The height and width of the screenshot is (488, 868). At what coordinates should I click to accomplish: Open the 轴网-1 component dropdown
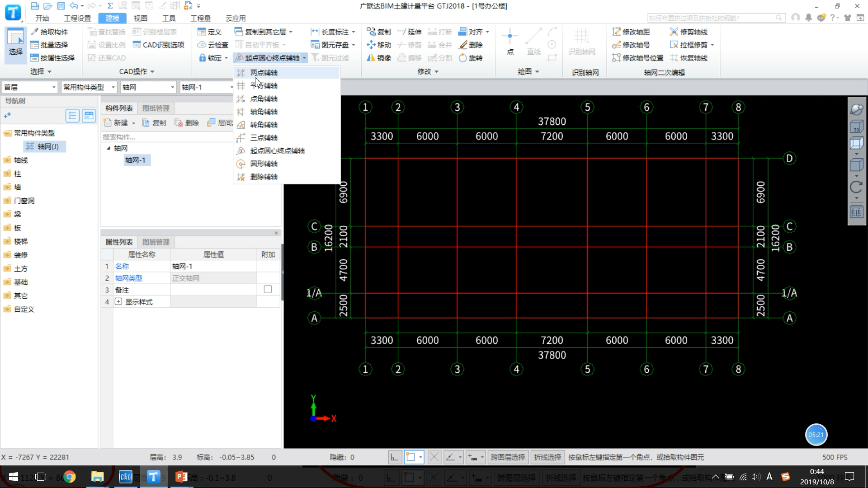[x=207, y=87]
